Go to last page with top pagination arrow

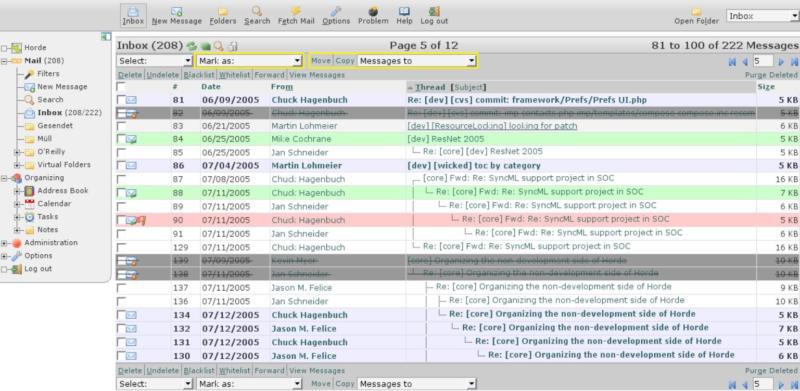(x=794, y=62)
